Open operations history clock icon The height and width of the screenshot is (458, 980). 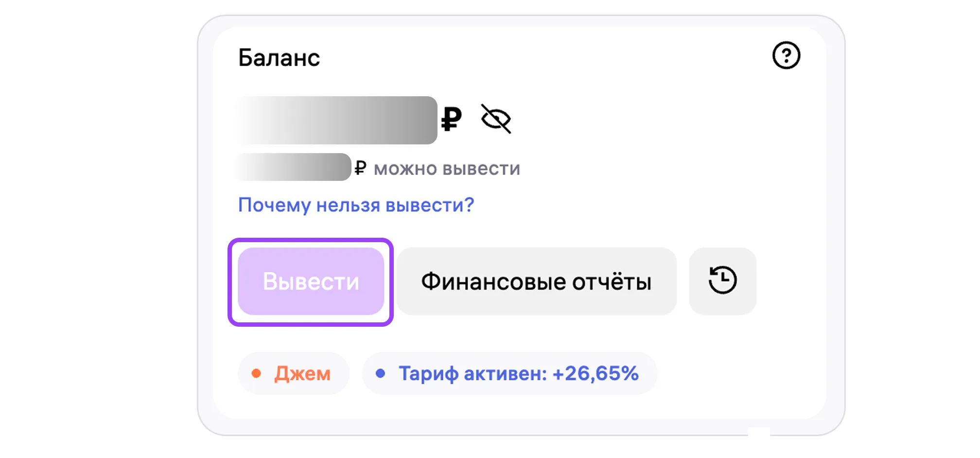(x=722, y=281)
